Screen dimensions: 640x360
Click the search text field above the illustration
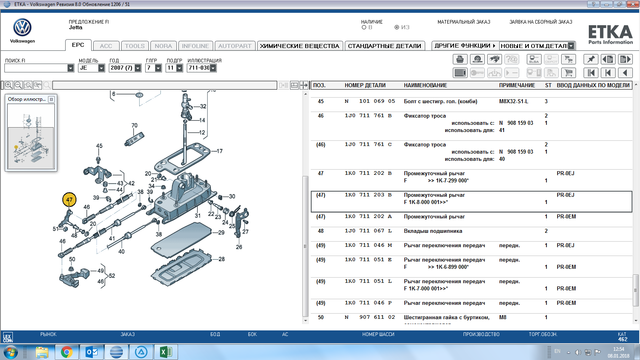[x=164, y=85]
